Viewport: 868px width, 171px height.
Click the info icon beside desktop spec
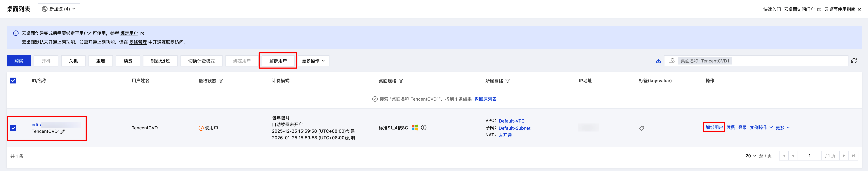(423, 128)
